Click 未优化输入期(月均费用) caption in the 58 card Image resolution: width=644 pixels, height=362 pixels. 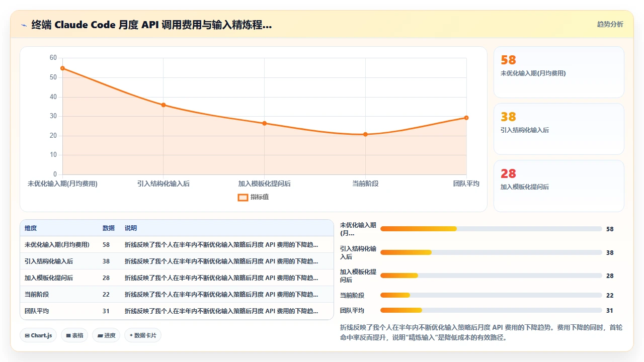533,73
